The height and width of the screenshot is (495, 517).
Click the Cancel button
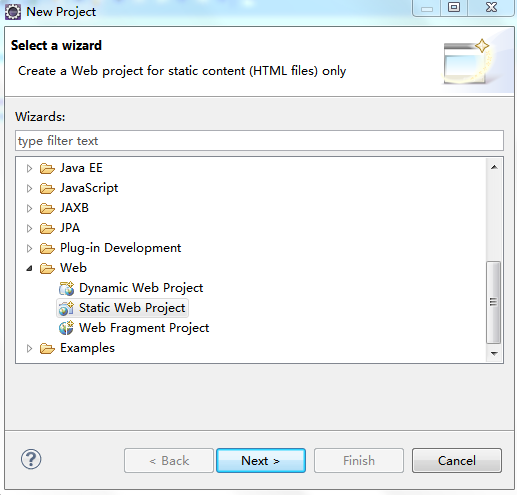tap(457, 461)
